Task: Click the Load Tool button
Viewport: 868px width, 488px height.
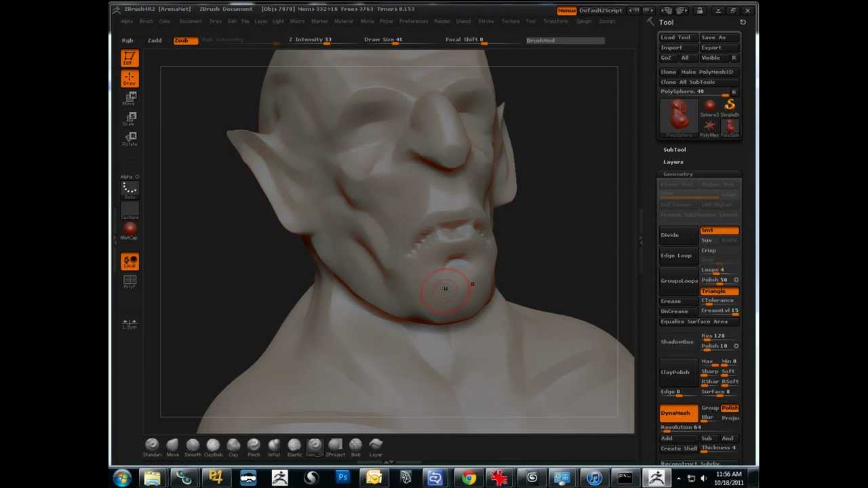Action: point(679,38)
